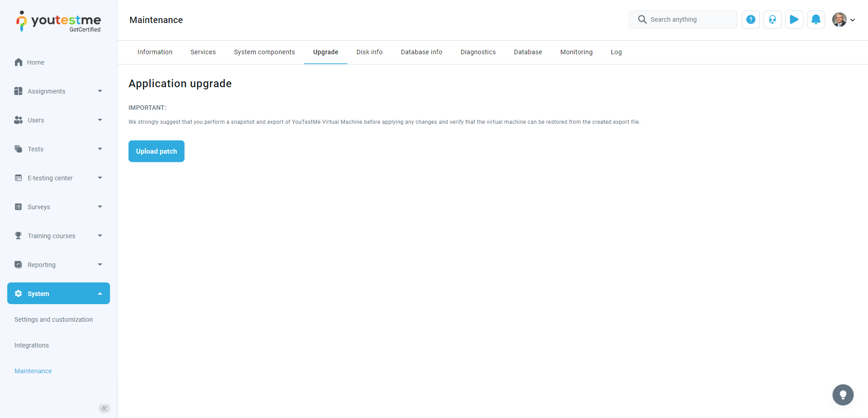Click the video play icon in header
Screen dimensions: 868x418
[794, 19]
